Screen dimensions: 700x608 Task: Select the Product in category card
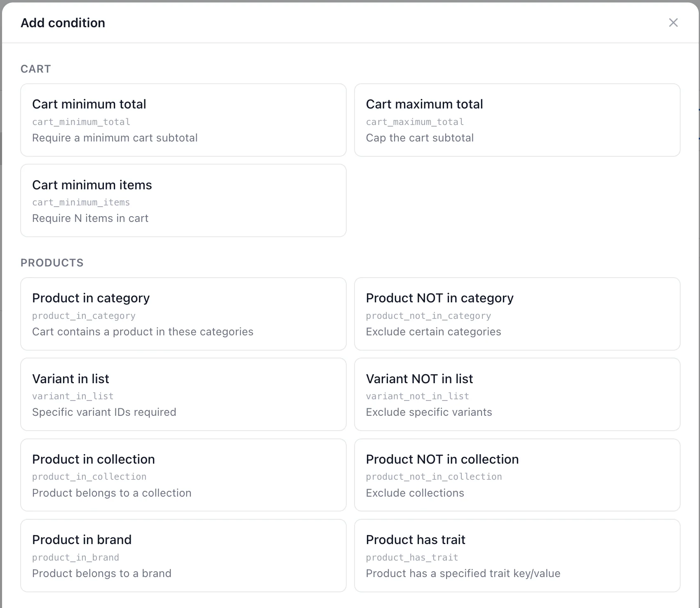pyautogui.click(x=183, y=314)
